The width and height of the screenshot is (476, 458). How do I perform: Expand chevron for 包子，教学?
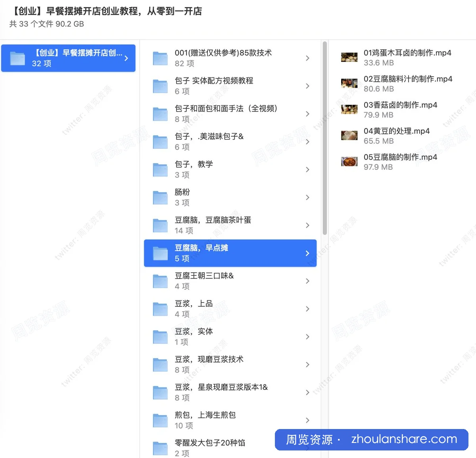[x=307, y=170]
